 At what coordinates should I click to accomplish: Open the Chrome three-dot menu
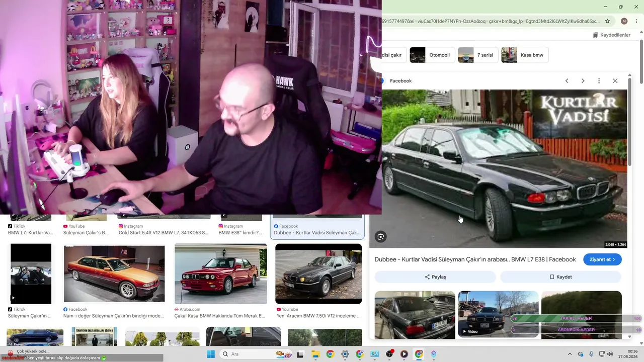[x=635, y=21]
